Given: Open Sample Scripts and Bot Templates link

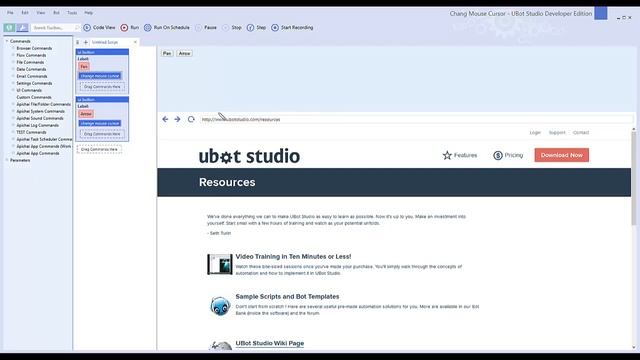Looking at the screenshot, I should 287,296.
